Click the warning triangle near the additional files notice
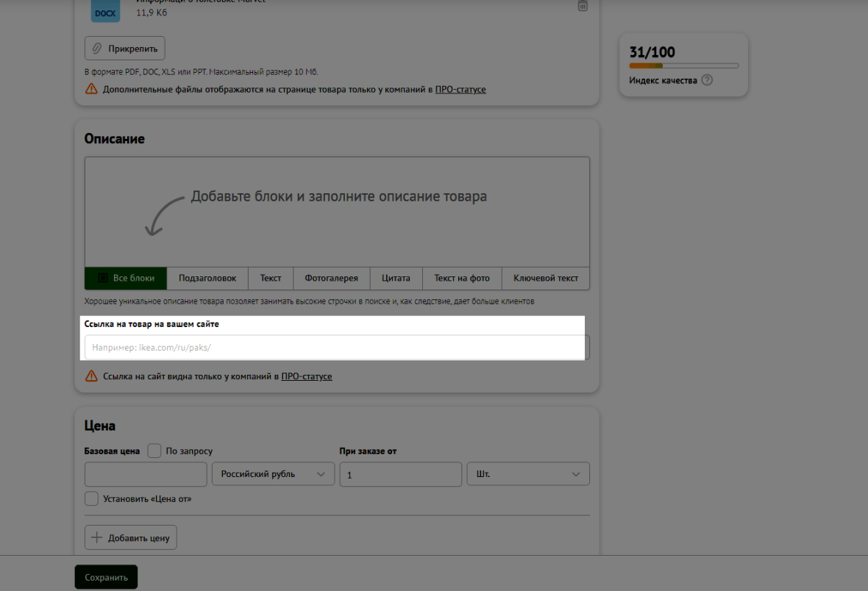Viewport: 868px width, 591px height. tap(91, 89)
